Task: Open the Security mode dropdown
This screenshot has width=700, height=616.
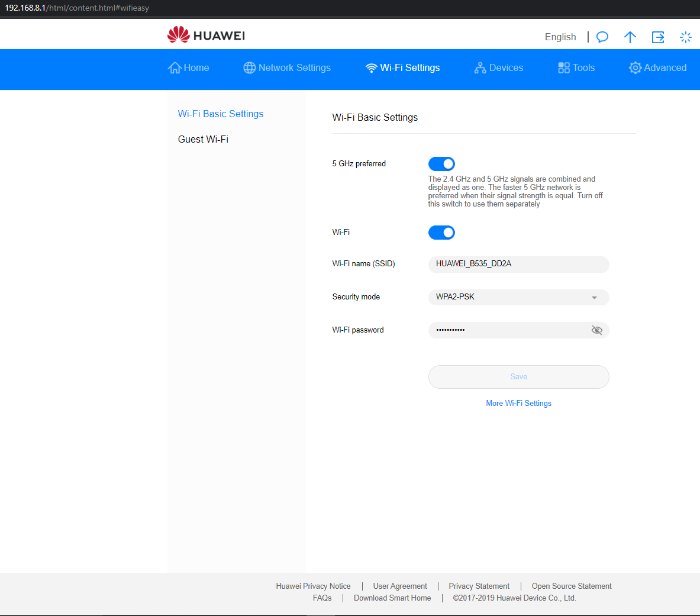Action: [x=518, y=297]
